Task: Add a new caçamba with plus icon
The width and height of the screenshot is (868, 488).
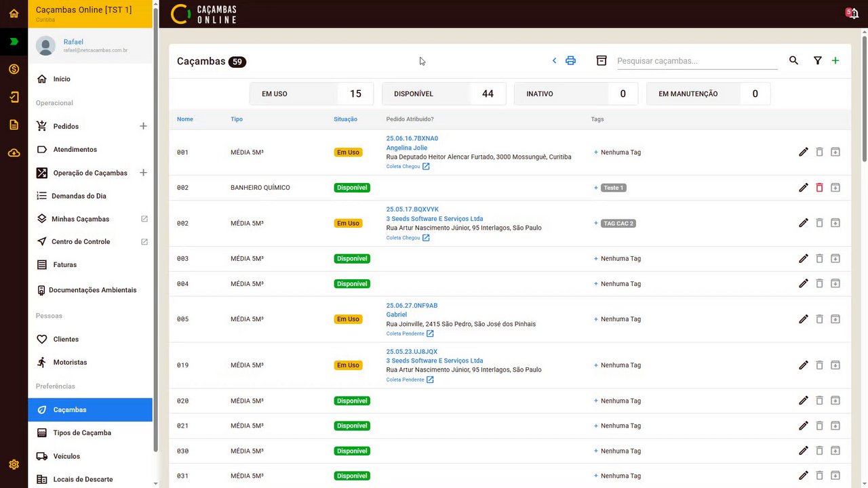Action: coord(835,60)
